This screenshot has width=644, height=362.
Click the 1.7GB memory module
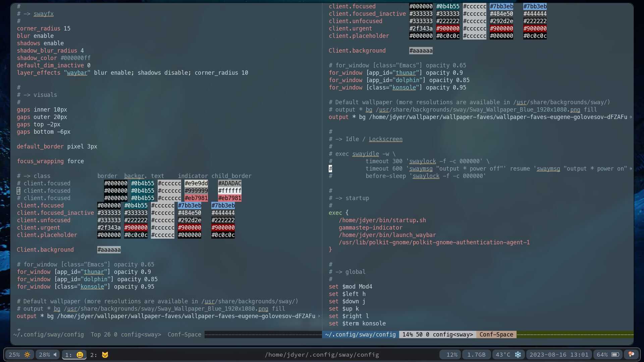coord(476,355)
